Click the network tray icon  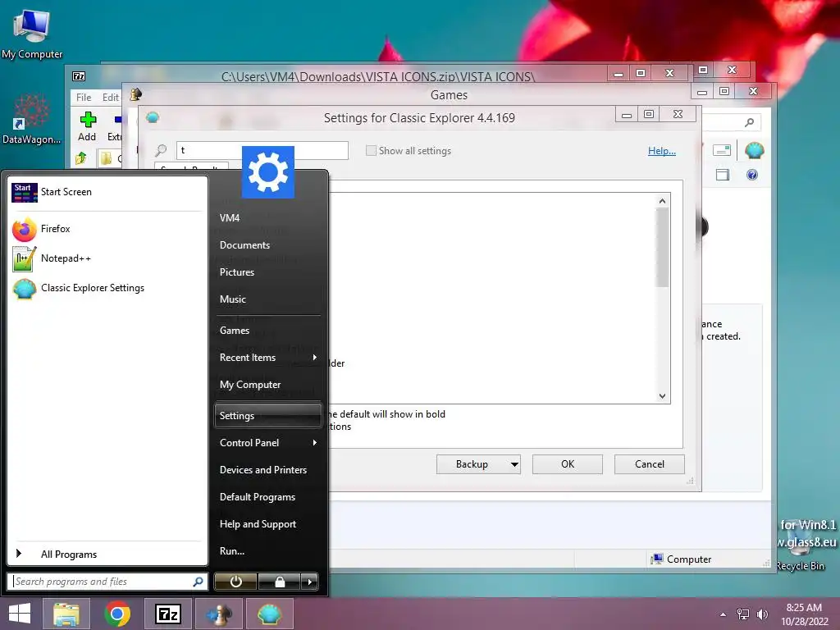pyautogui.click(x=743, y=614)
